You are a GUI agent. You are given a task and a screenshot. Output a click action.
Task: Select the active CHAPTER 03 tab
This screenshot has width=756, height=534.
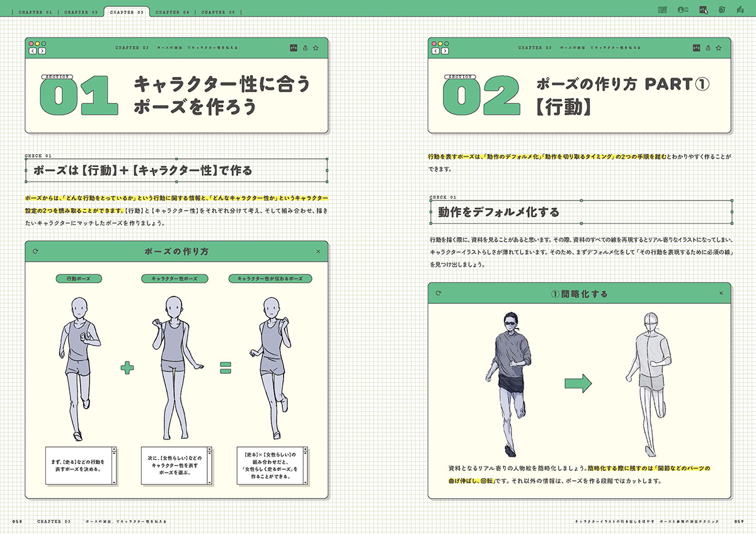(126, 12)
